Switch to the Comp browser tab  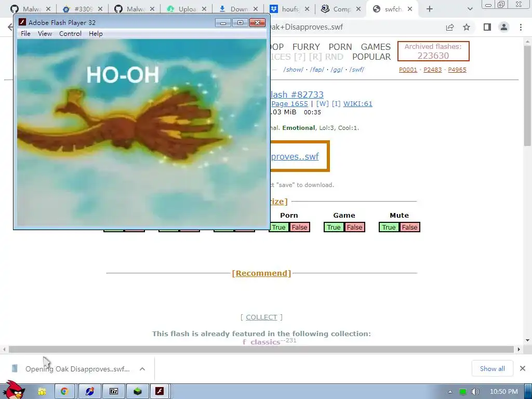coord(341,9)
